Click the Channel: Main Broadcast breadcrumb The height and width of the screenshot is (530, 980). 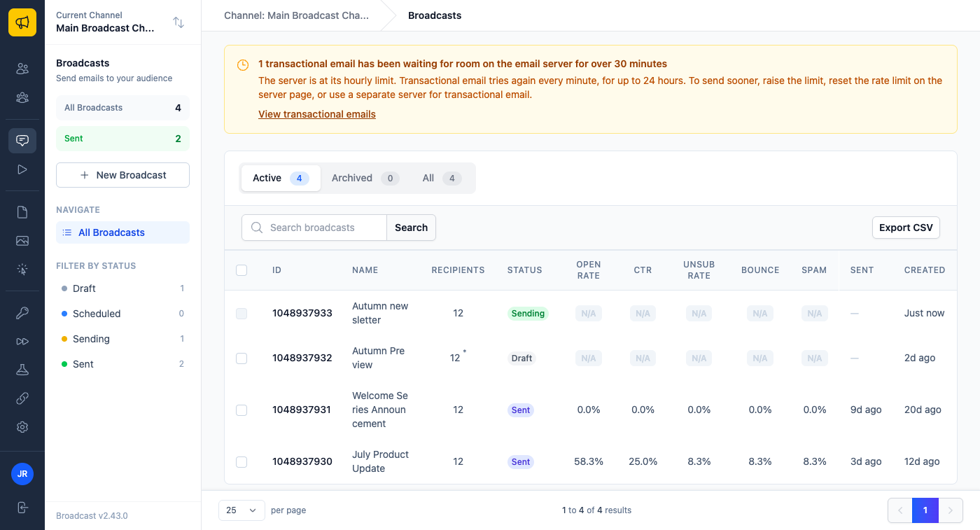(x=296, y=15)
